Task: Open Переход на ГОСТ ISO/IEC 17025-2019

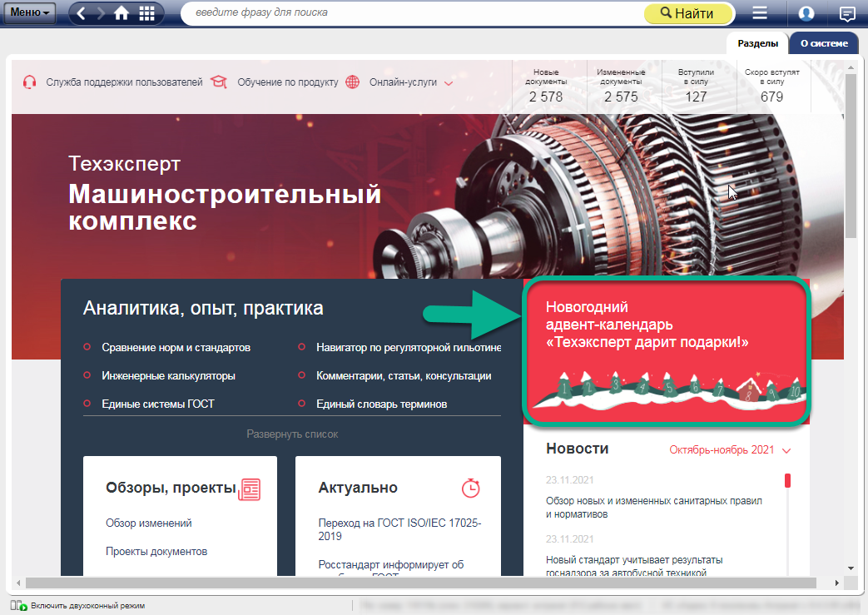Action: point(399,529)
